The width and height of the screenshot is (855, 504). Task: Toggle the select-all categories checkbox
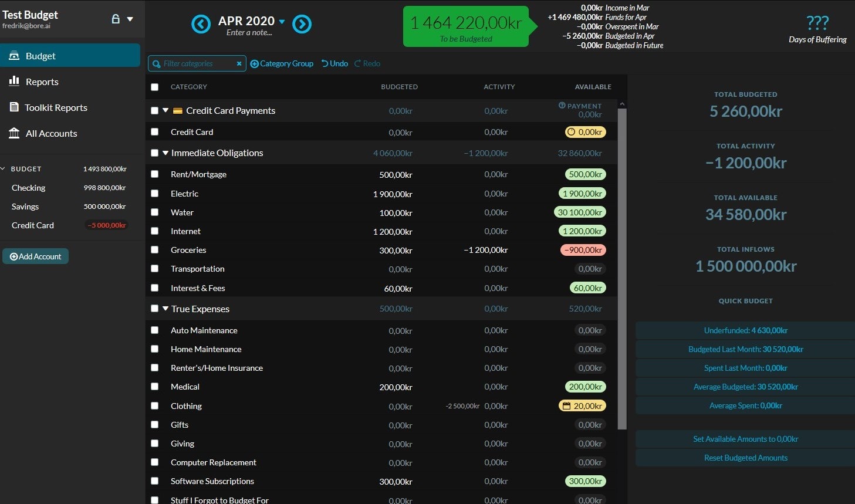tap(155, 87)
